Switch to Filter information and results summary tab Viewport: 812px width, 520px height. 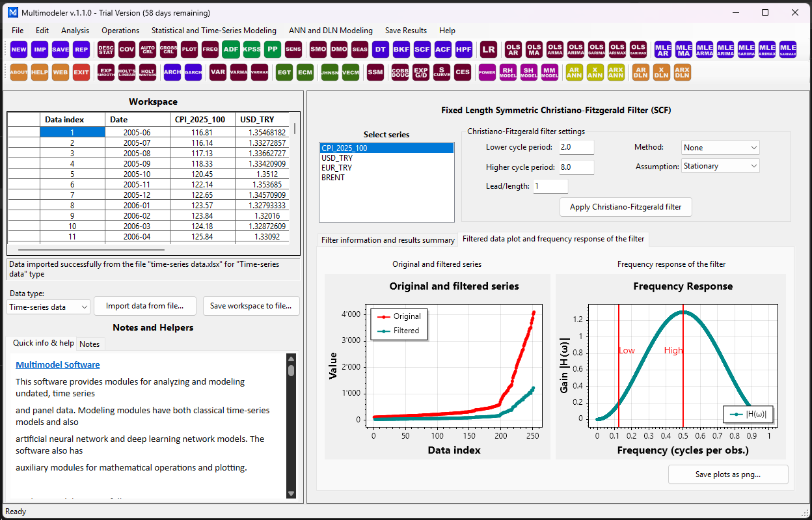tap(388, 240)
